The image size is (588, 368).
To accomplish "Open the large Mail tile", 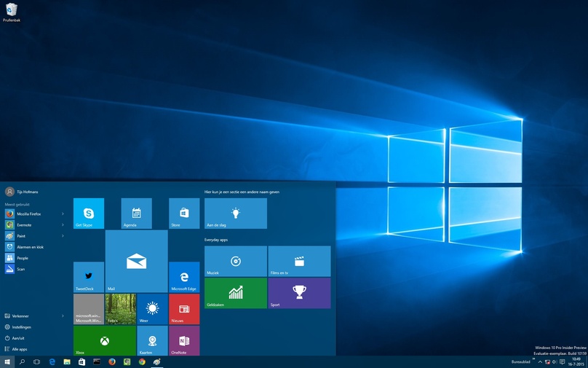I will (137, 262).
